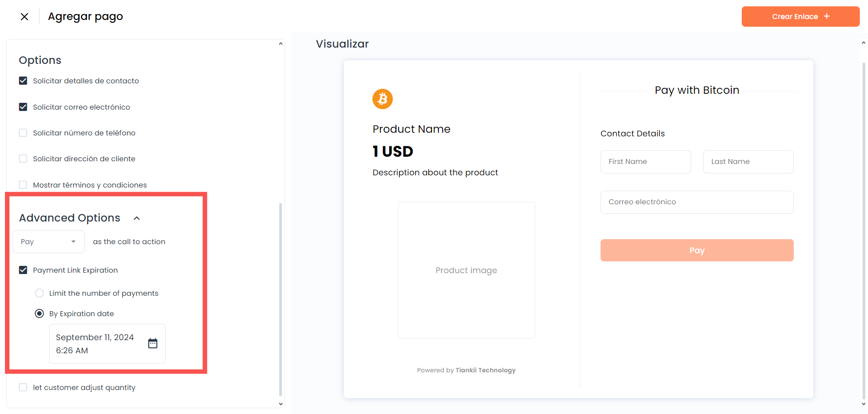Image resolution: width=868 pixels, height=414 pixels.
Task: Enable Solicitar dirección de cliente
Action: [x=23, y=159]
